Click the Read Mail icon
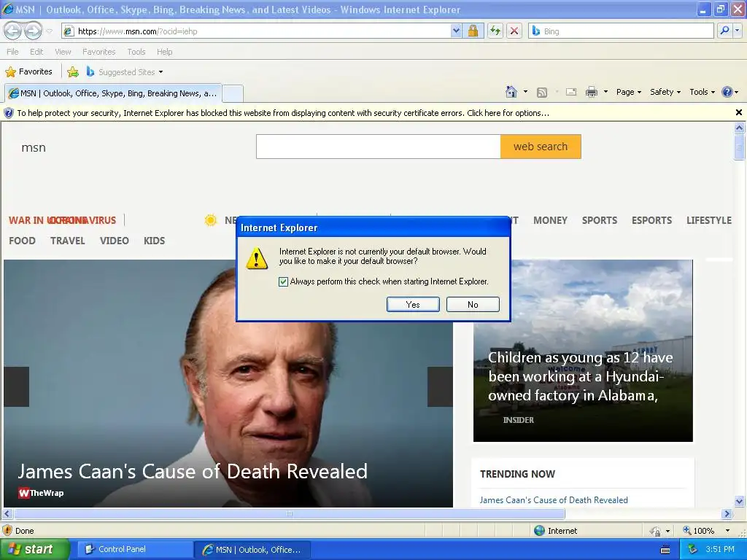 point(571,92)
